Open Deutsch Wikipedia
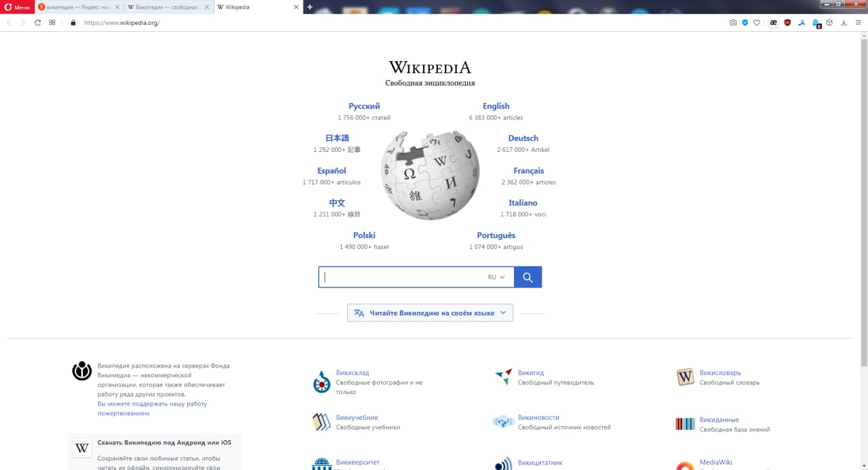Viewport: 868px width, 470px height. point(523,138)
